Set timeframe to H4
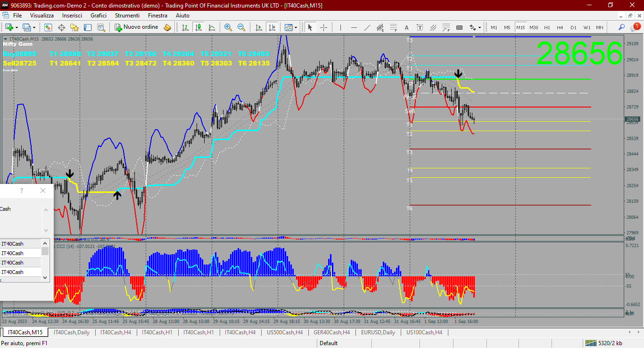644x348 pixels. pyautogui.click(x=560, y=27)
